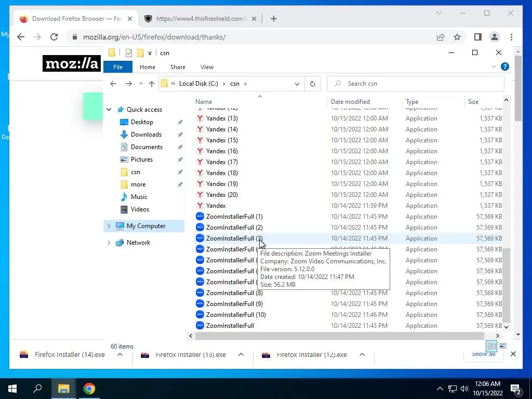Click the bookmark star in Chrome

457,37
